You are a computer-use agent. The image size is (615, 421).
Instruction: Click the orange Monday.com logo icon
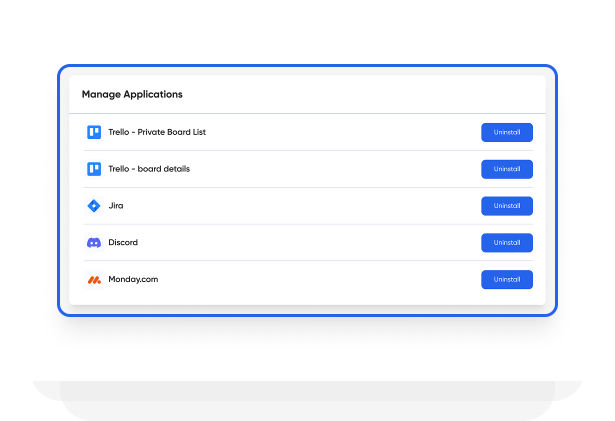pos(94,280)
